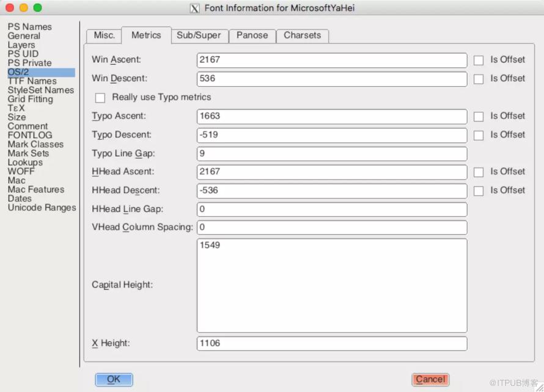Screen dimensions: 544x392
Task: Click into the Typo Line Gap field
Action: click(x=332, y=154)
